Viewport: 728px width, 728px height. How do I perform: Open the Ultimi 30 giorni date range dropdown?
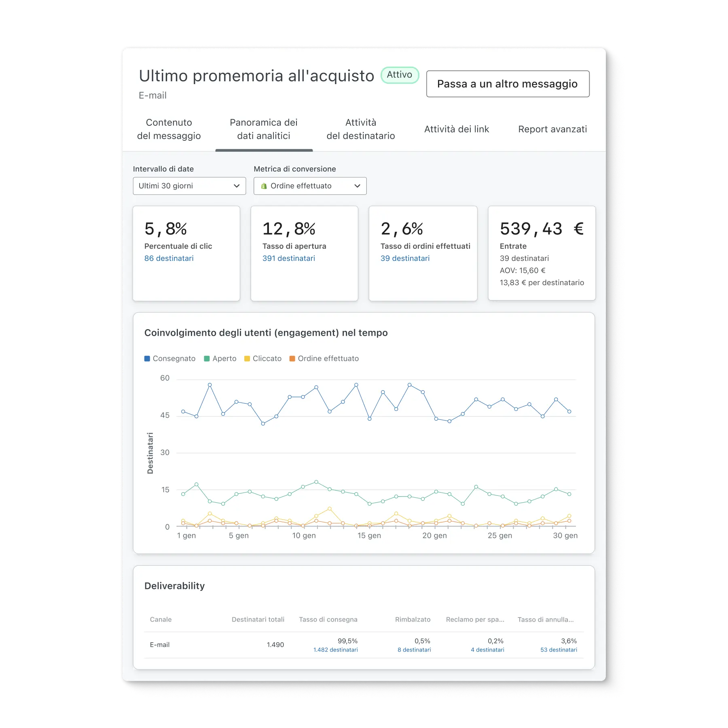[x=189, y=186]
